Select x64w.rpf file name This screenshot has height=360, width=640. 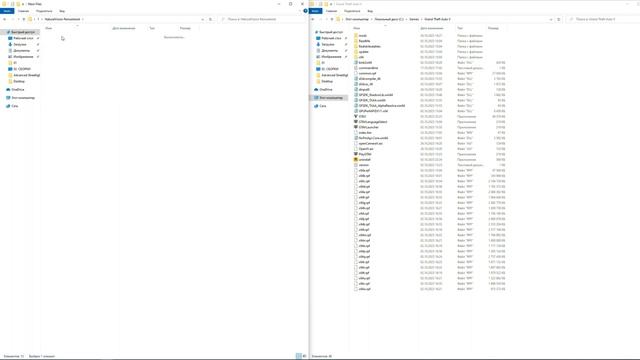(x=364, y=289)
